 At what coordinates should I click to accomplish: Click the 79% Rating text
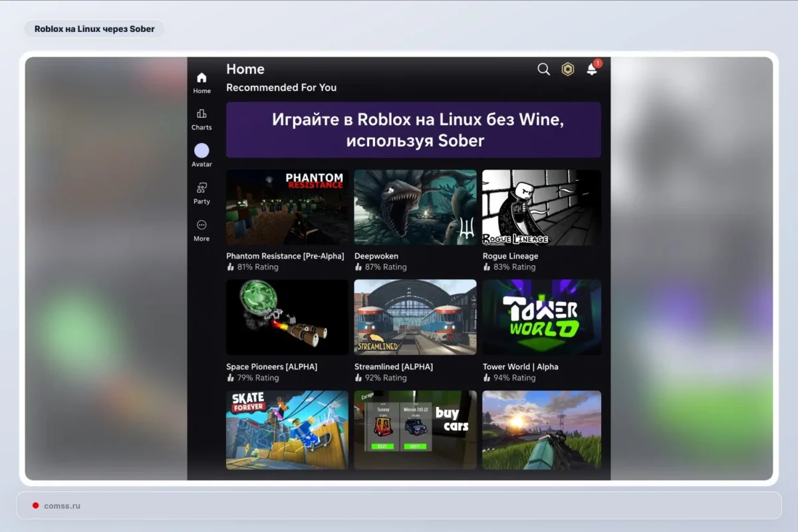(258, 378)
